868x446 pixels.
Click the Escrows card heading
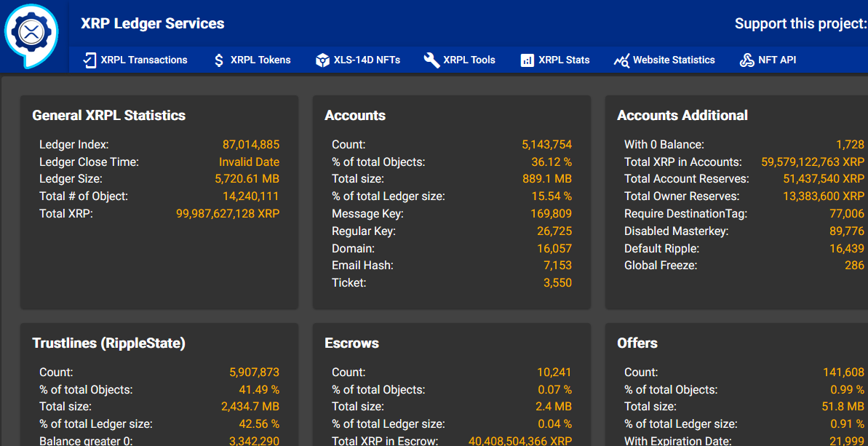click(x=351, y=343)
